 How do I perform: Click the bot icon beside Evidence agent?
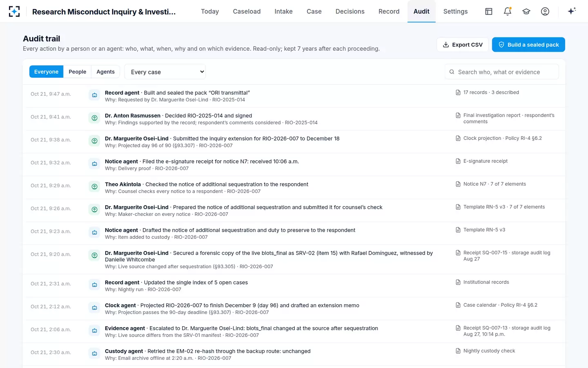[x=94, y=330]
